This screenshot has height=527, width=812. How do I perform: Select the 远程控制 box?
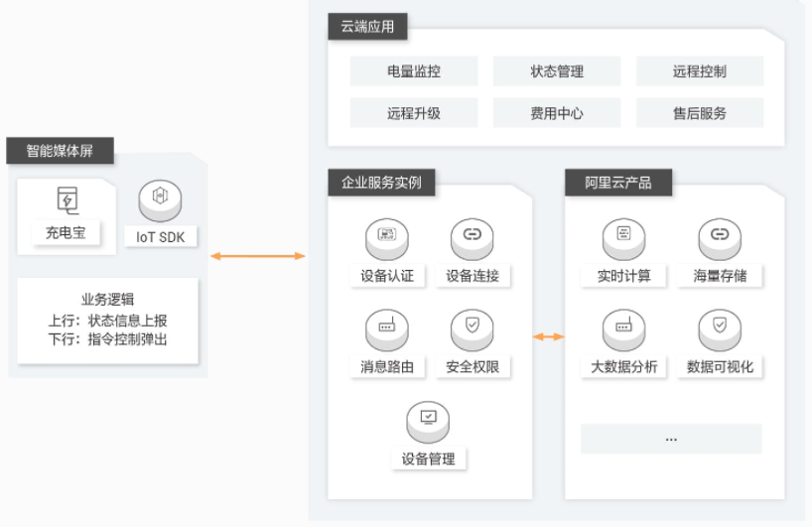click(700, 70)
